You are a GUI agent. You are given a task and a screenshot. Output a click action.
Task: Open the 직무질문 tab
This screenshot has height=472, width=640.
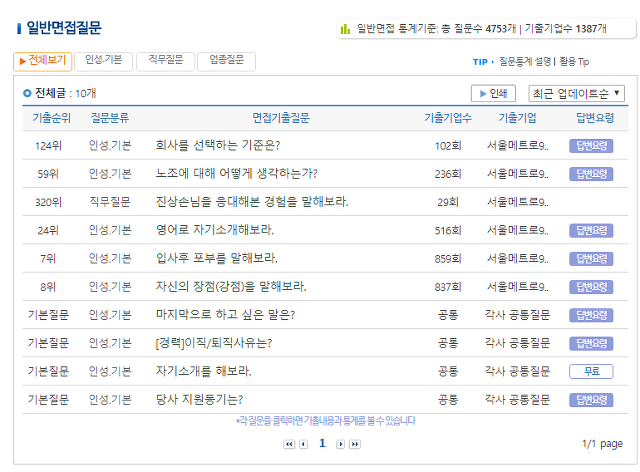point(165,61)
